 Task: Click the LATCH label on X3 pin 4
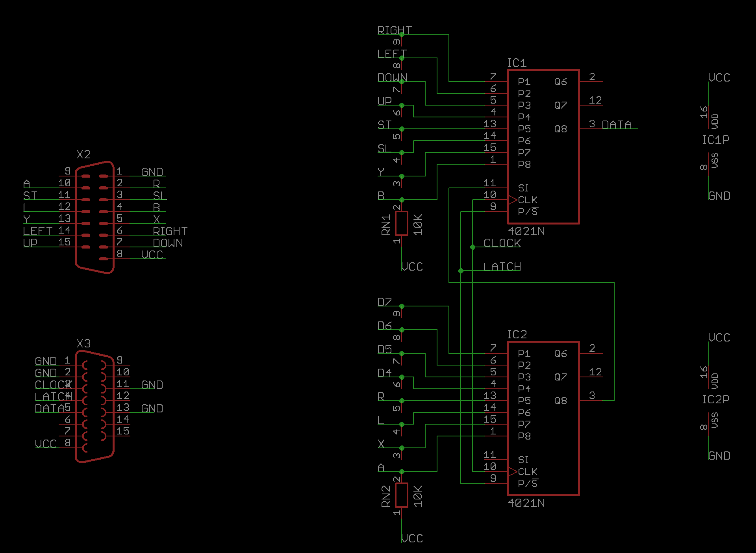53,397
